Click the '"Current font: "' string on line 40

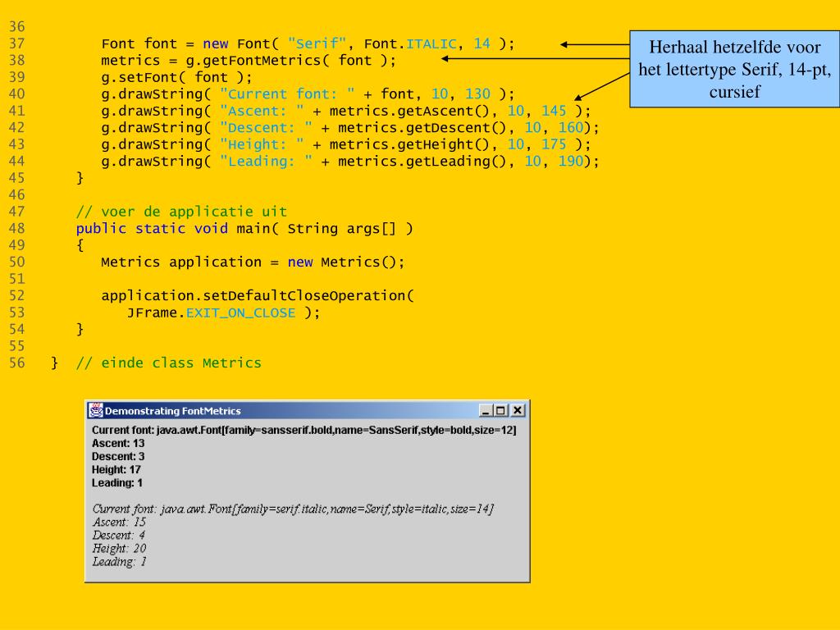tap(287, 94)
